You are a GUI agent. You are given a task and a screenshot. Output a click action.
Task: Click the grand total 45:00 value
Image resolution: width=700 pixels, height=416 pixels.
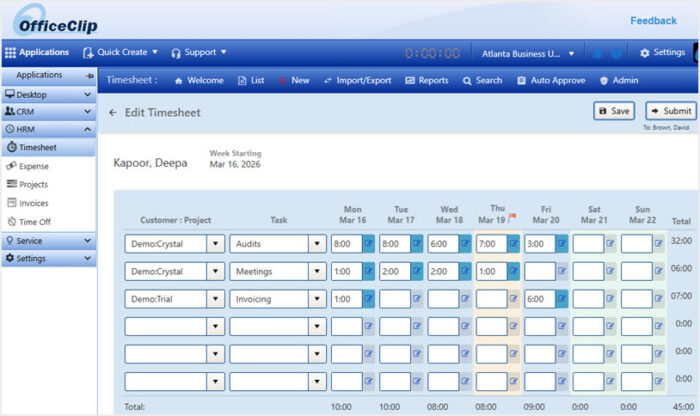tap(683, 407)
